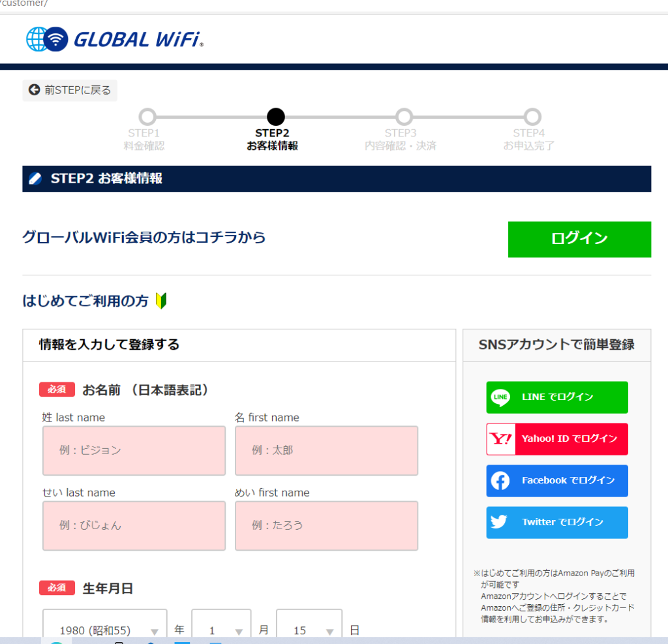Click the 必須 badge next to 生年月日
This screenshot has height=644, width=668.
(57, 588)
